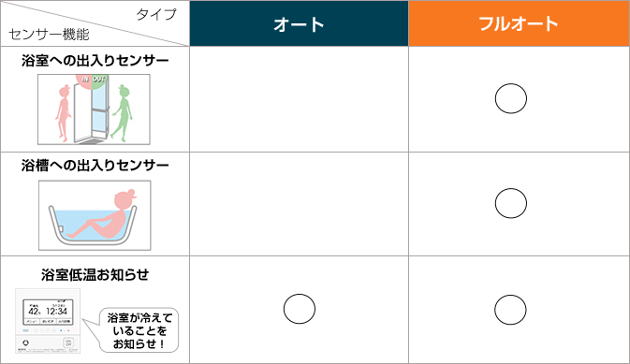Click the オート circle for 浴室低温お知らせ
Image resolution: width=630 pixels, height=364 pixels.
click(300, 309)
